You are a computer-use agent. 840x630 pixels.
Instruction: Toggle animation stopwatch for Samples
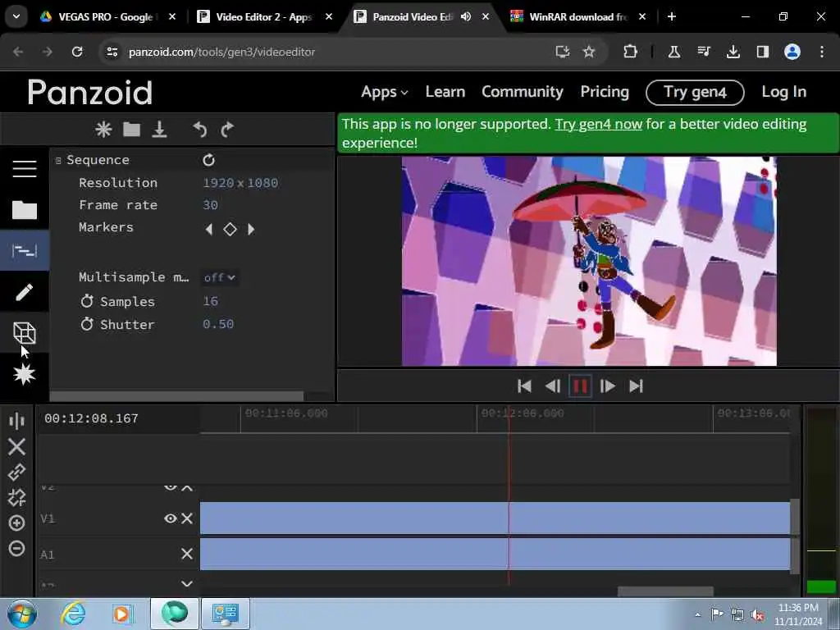tap(87, 301)
